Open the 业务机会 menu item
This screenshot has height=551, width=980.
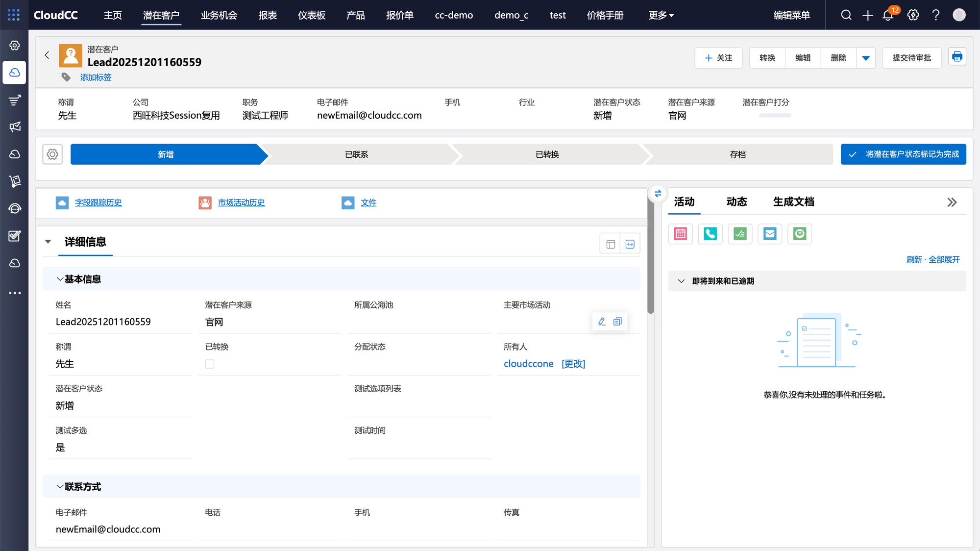[x=219, y=15]
